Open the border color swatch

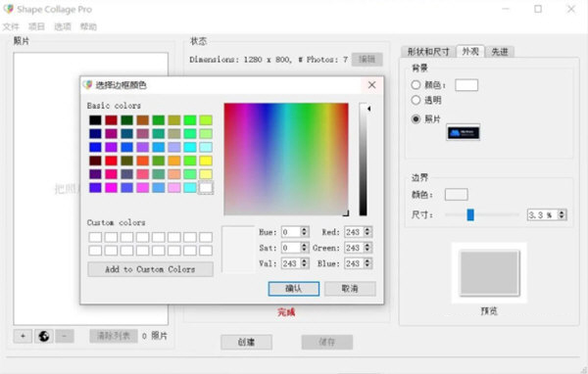(x=456, y=195)
